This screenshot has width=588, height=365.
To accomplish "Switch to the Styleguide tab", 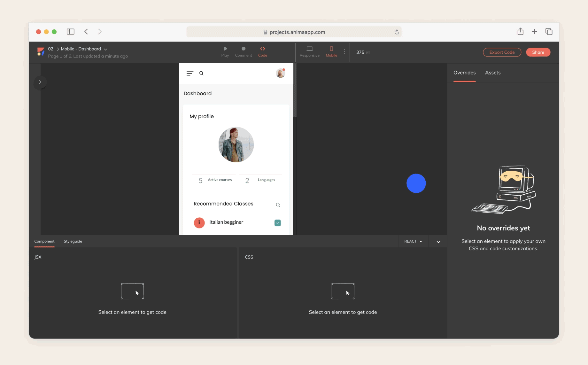I will (x=73, y=241).
